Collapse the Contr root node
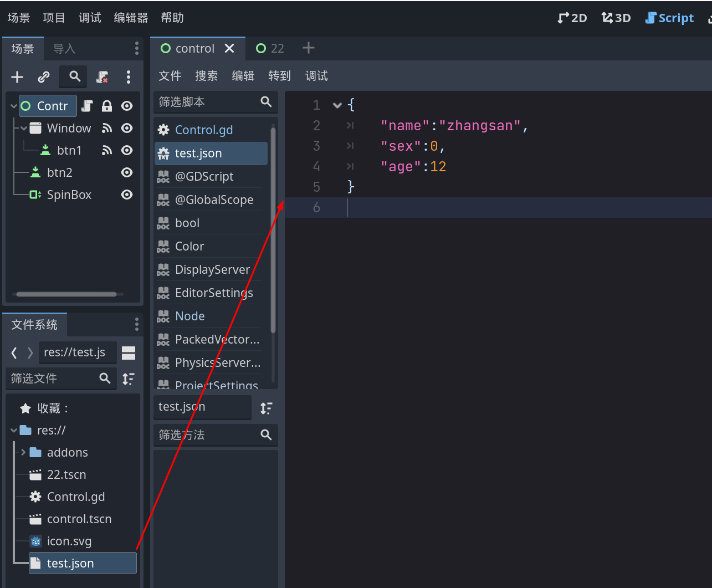 pos(14,106)
